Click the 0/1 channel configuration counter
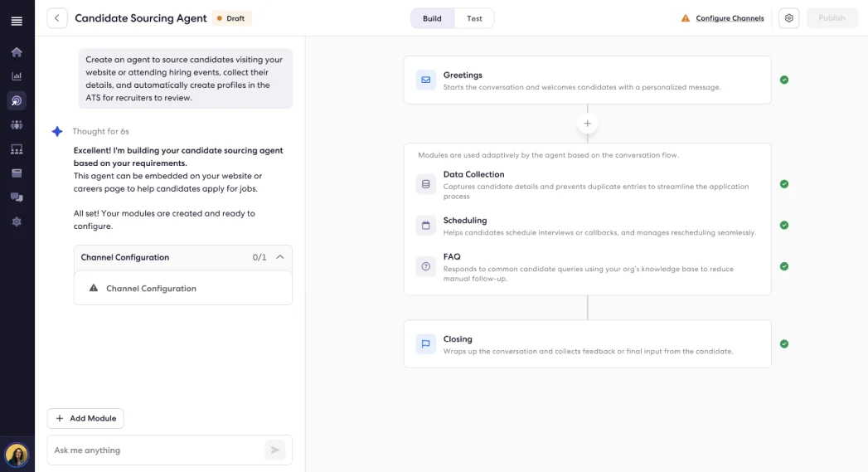The height and width of the screenshot is (472, 868). click(x=259, y=257)
